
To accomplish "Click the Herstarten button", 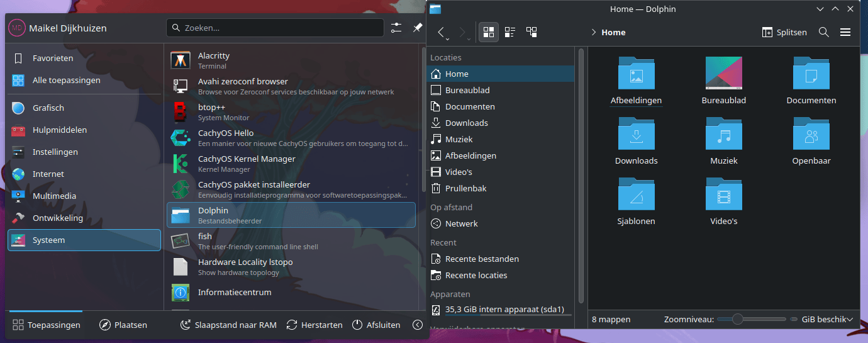I will tap(314, 325).
